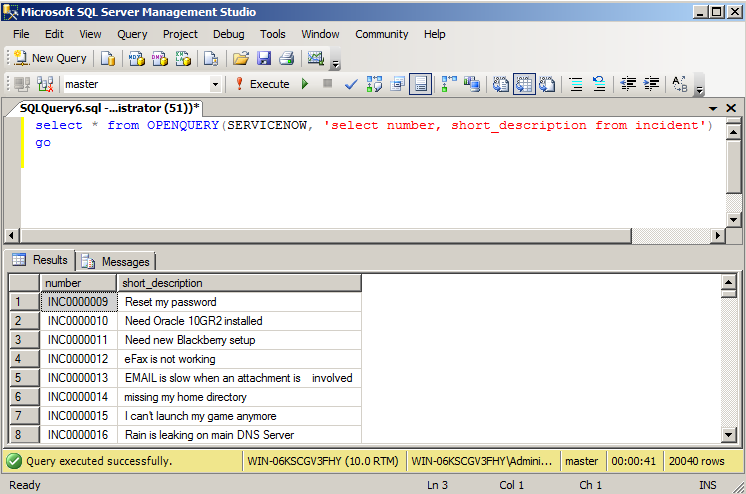Open the Edit menu

pyautogui.click(x=54, y=34)
